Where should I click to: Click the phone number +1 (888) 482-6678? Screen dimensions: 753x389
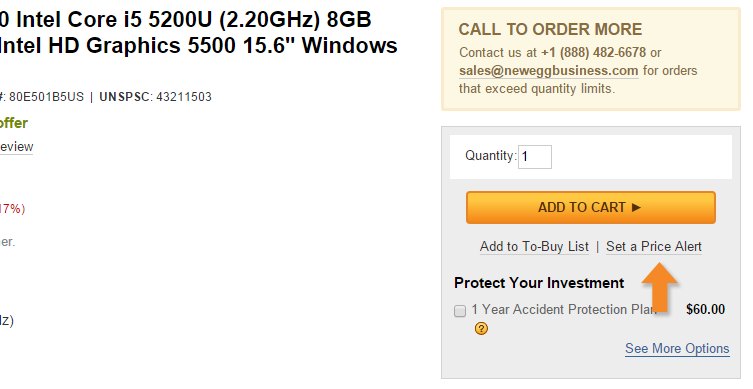point(593,52)
